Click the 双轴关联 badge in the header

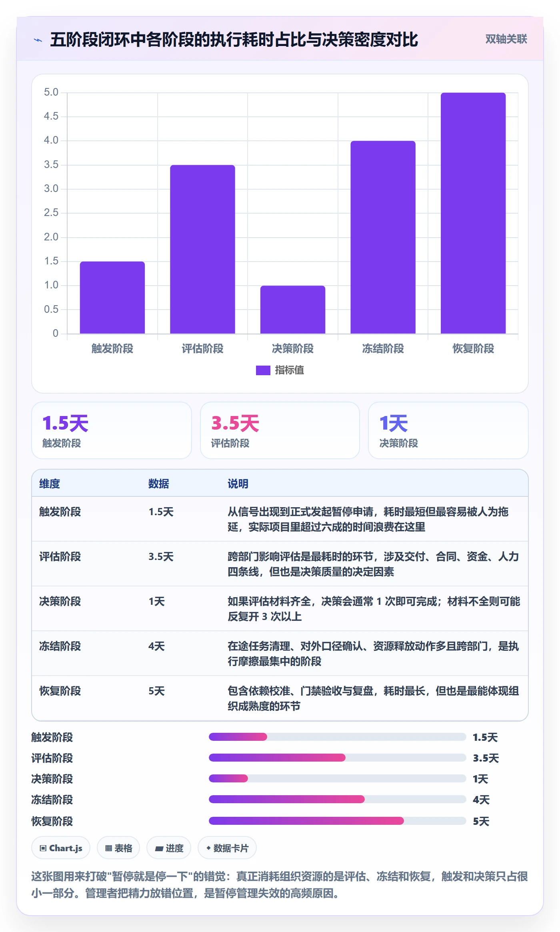click(506, 39)
